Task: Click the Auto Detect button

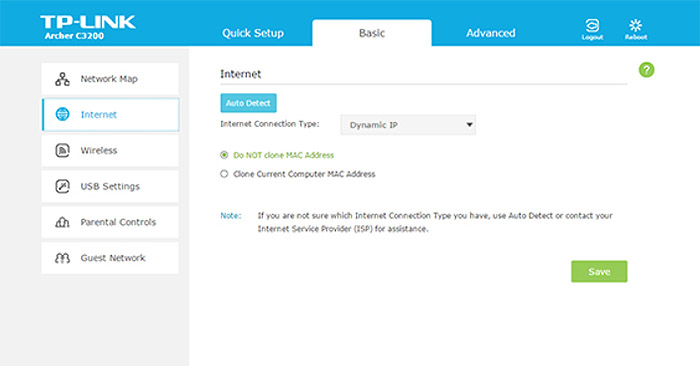Action: (x=248, y=103)
